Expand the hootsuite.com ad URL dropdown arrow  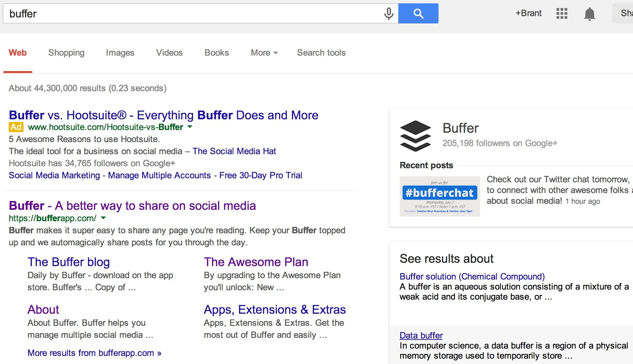coord(190,127)
